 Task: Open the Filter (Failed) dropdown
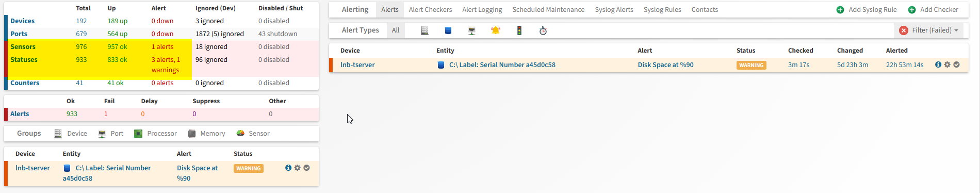tap(928, 30)
